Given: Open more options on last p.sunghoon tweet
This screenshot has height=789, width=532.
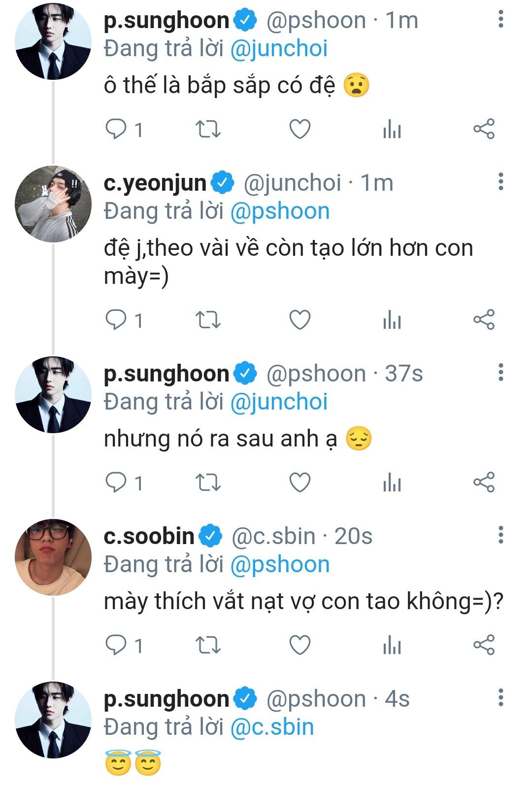Looking at the screenshot, I should coord(500,697).
